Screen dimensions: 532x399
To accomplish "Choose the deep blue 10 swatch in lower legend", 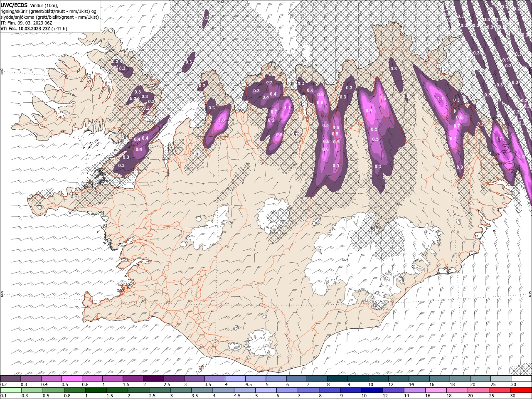I will tap(372, 390).
